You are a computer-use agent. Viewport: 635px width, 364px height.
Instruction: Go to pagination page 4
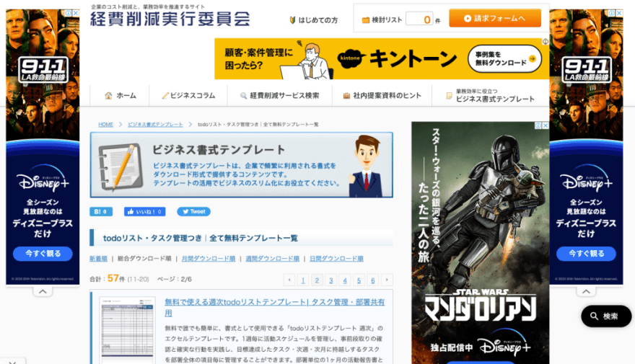click(x=345, y=280)
